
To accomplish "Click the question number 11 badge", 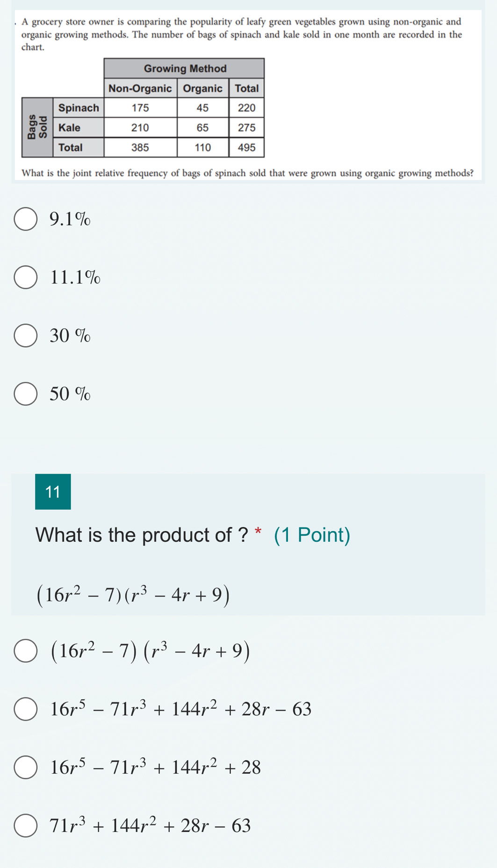I will pyautogui.click(x=53, y=491).
